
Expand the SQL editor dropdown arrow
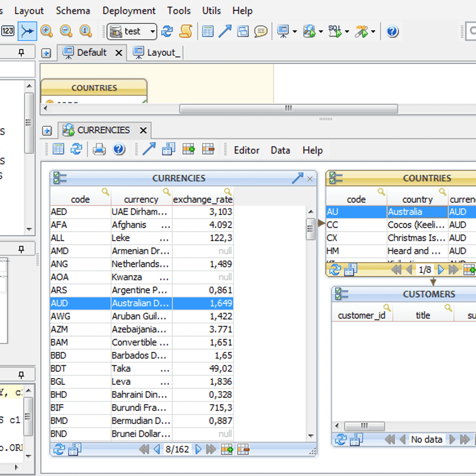tap(347, 32)
